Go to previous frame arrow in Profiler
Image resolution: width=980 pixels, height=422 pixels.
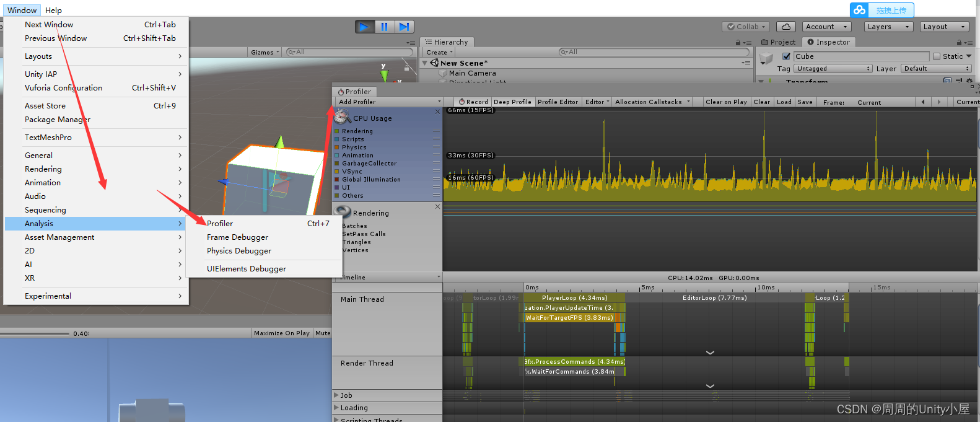(923, 102)
